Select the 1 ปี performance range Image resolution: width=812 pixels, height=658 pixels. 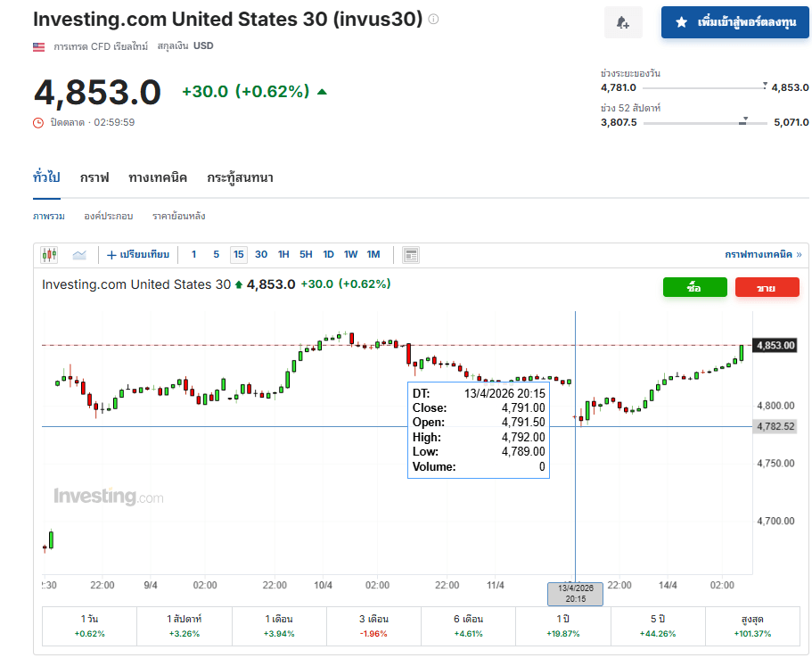pos(563,626)
